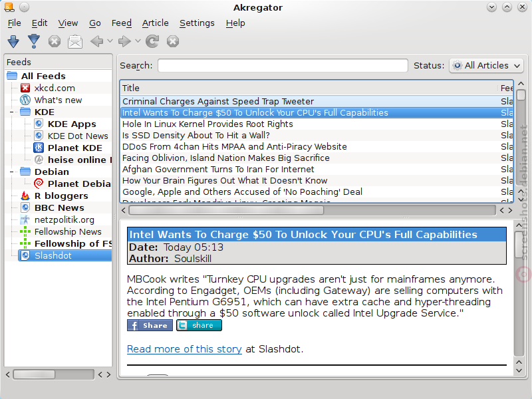The height and width of the screenshot is (399, 532).
Task: Click the article viewer vertical scrollbar thumb
Action: [x=519, y=245]
